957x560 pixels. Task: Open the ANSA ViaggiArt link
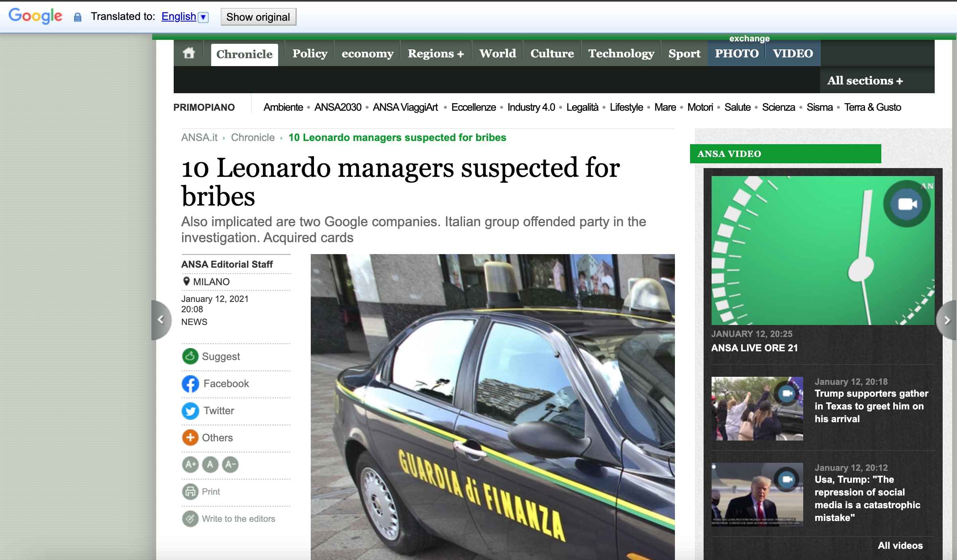405,107
